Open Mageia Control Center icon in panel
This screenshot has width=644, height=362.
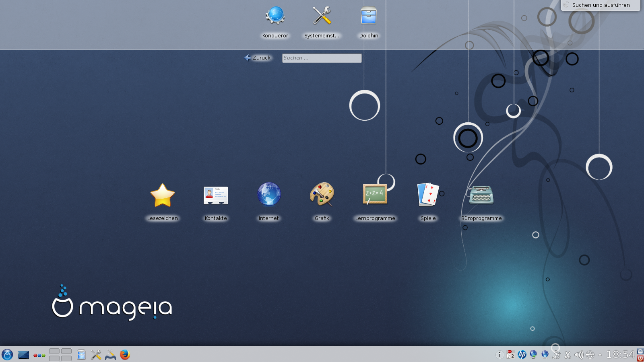click(110, 355)
